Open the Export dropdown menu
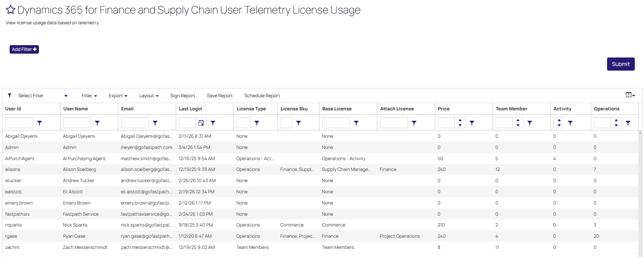This screenshot has width=644, height=257. pos(118,96)
